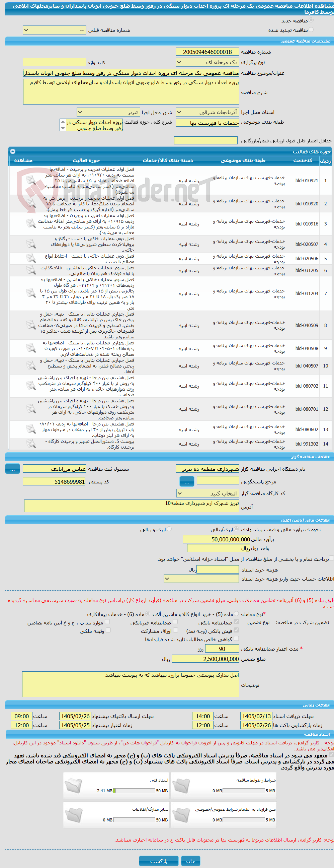334x868 pixels.
Task: Click the ردیف column header
Action: click(x=325, y=160)
